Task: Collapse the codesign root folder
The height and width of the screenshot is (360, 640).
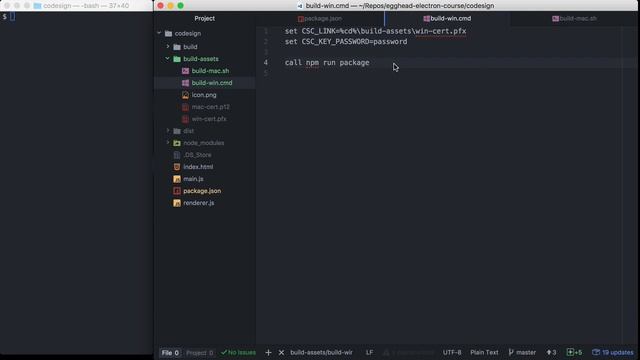Action: [159, 33]
